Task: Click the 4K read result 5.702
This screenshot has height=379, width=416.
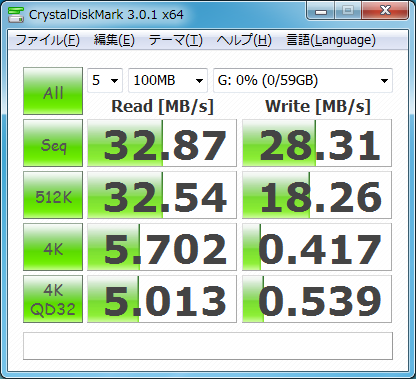Action: [162, 247]
